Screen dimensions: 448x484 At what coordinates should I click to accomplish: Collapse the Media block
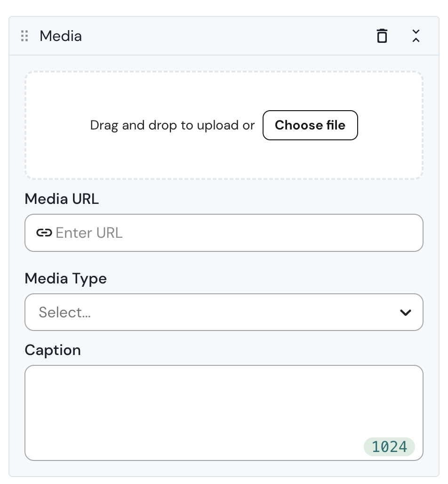tap(416, 36)
